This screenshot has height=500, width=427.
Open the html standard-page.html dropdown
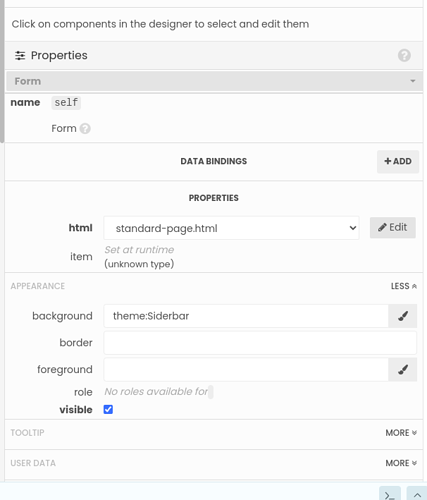(231, 228)
